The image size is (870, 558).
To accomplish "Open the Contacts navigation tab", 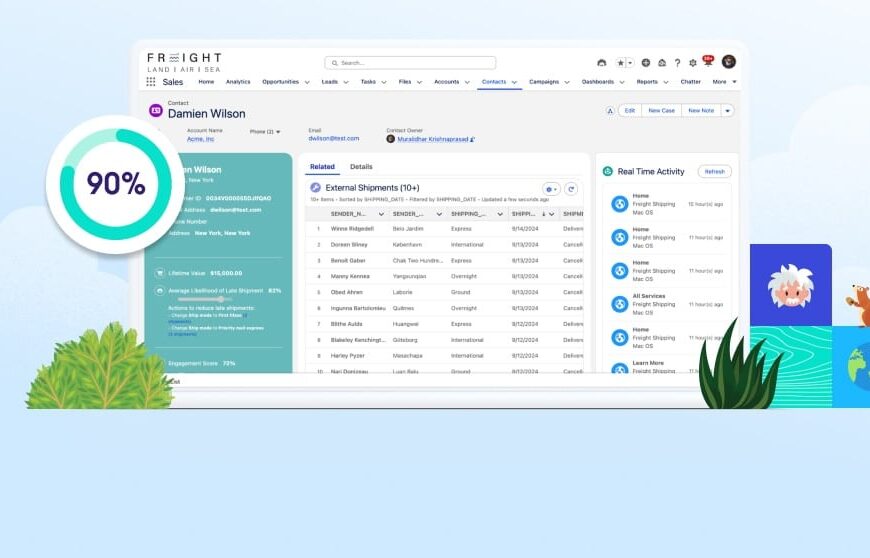I will click(x=494, y=82).
